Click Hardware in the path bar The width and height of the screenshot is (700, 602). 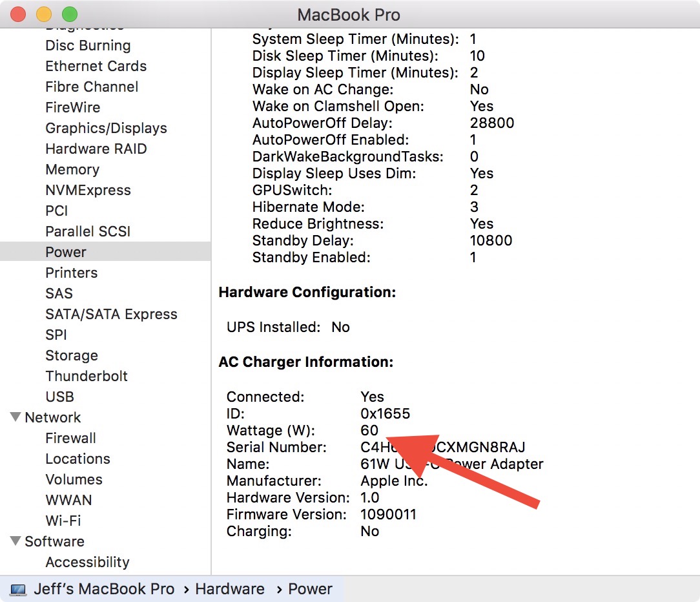(x=230, y=589)
